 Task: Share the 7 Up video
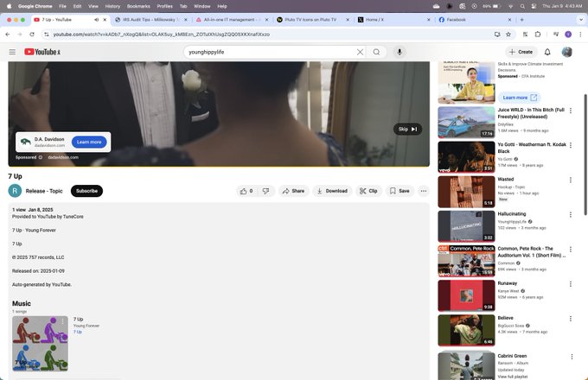coord(294,191)
